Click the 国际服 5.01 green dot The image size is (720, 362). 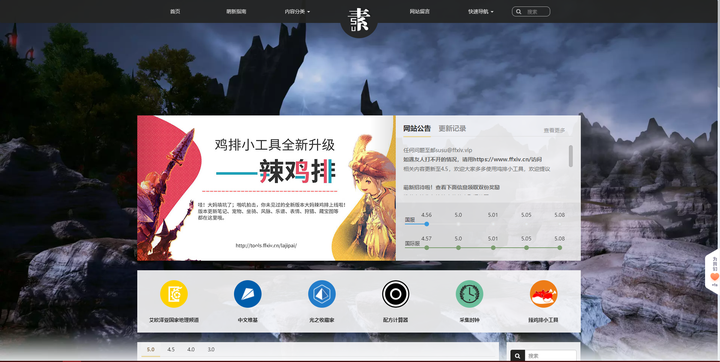tap(493, 248)
